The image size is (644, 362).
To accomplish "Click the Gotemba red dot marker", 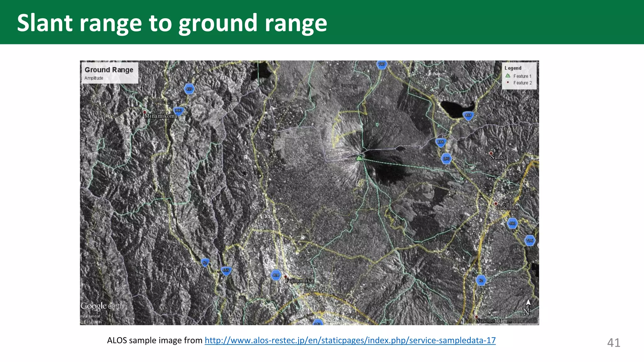I will click(496, 204).
